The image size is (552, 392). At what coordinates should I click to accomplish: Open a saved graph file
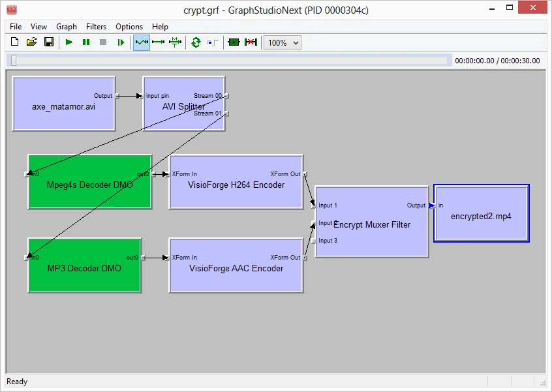point(31,42)
